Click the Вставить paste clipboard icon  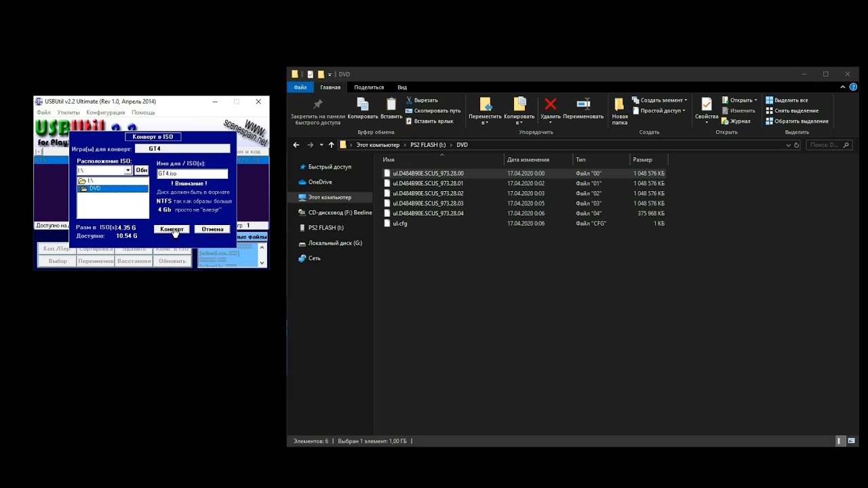[x=391, y=104]
